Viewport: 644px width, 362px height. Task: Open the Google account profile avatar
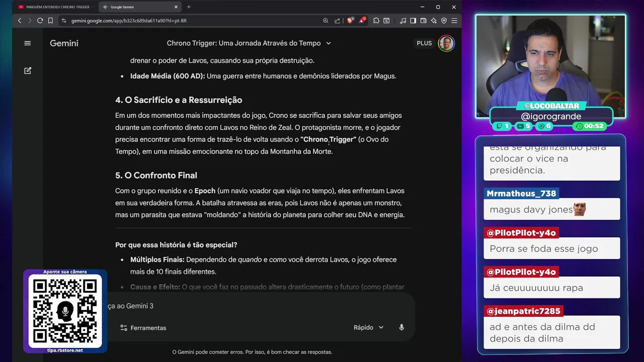pos(446,43)
